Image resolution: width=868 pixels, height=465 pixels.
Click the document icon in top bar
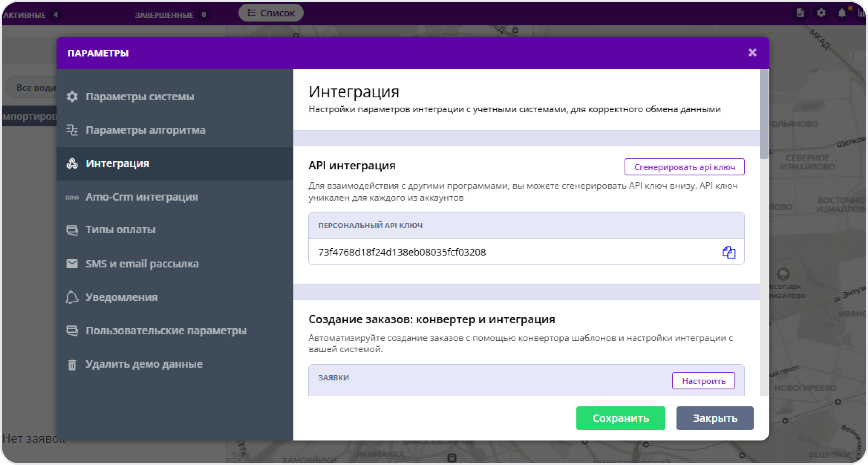point(800,13)
